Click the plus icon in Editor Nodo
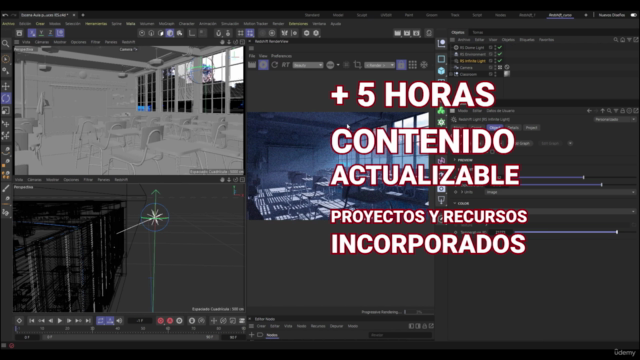The height and width of the screenshot is (360, 640). (x=251, y=335)
